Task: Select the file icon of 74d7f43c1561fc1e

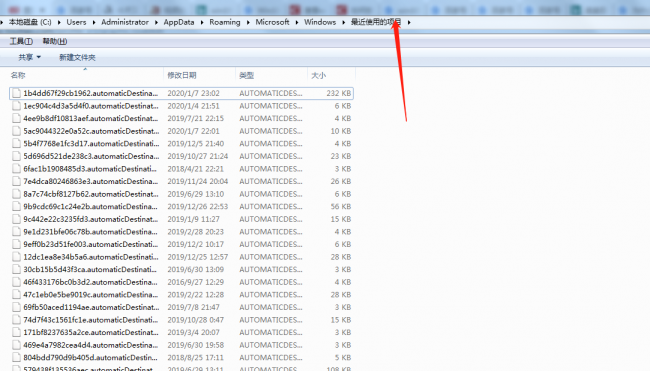Action: [16, 320]
